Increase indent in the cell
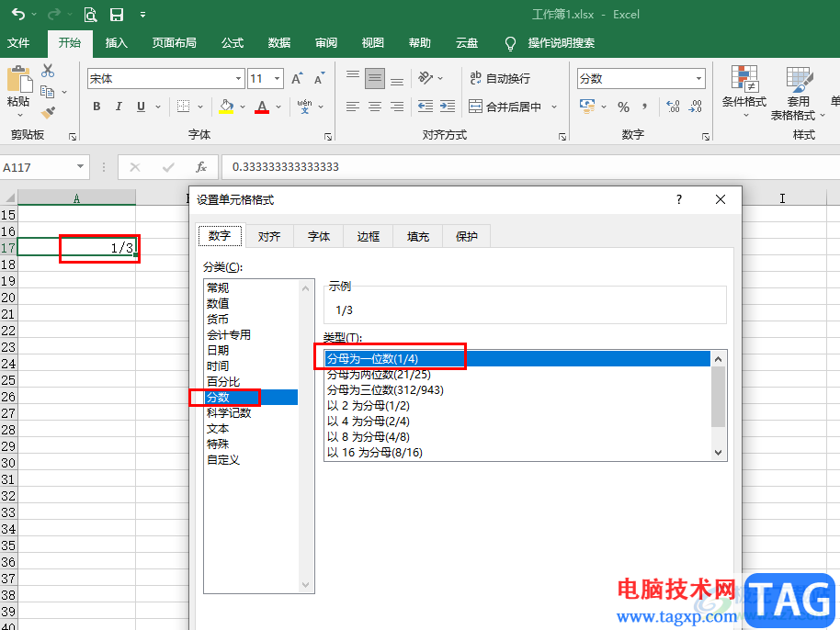Screen dimensions: 840x630 [448, 106]
